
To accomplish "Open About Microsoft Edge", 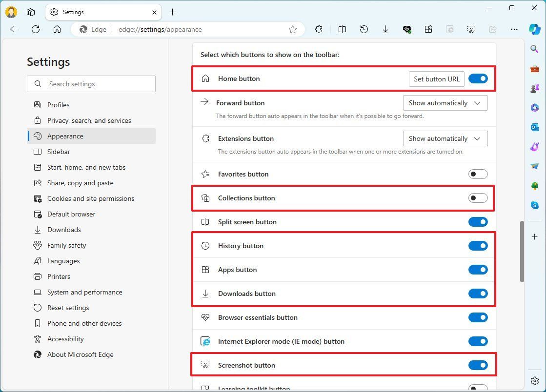I will pos(81,354).
